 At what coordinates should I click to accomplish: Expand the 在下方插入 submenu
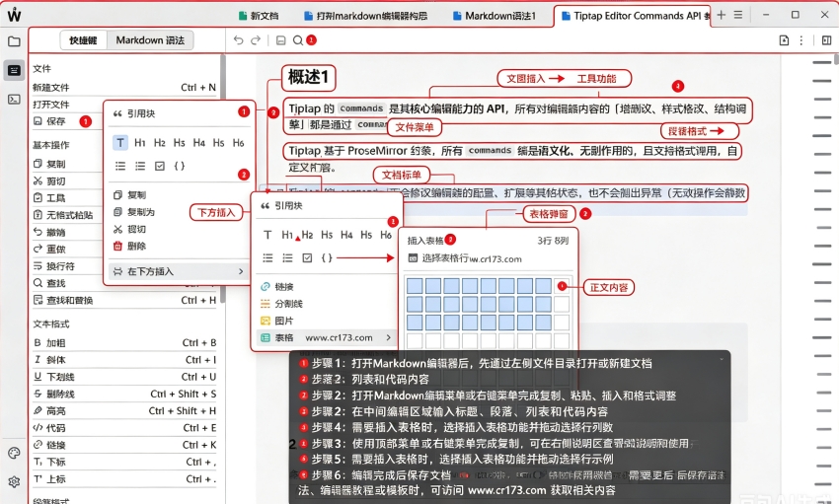[x=179, y=271]
